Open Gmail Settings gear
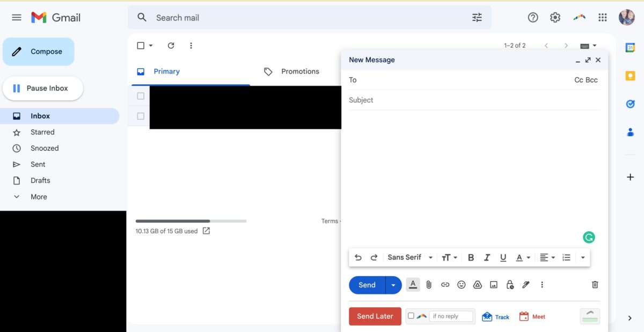The height and width of the screenshot is (332, 644). click(x=555, y=17)
